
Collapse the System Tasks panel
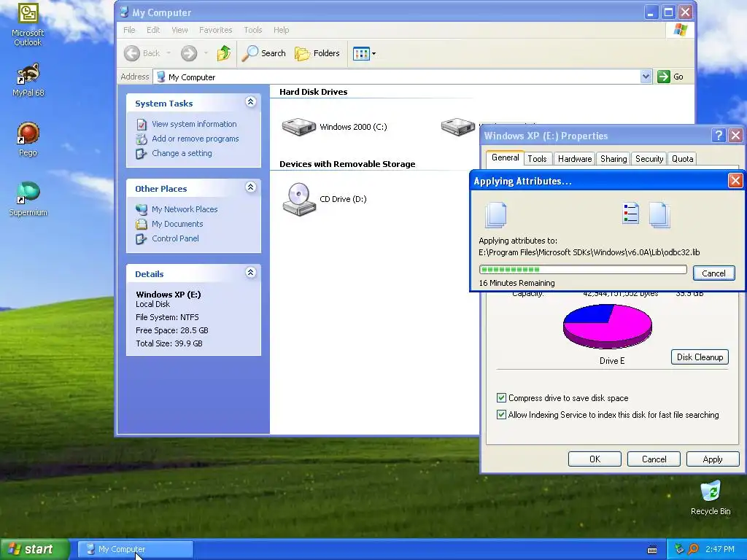tap(251, 102)
